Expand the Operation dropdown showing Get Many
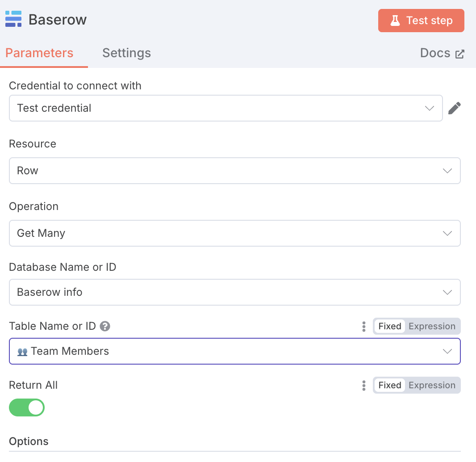 click(235, 233)
